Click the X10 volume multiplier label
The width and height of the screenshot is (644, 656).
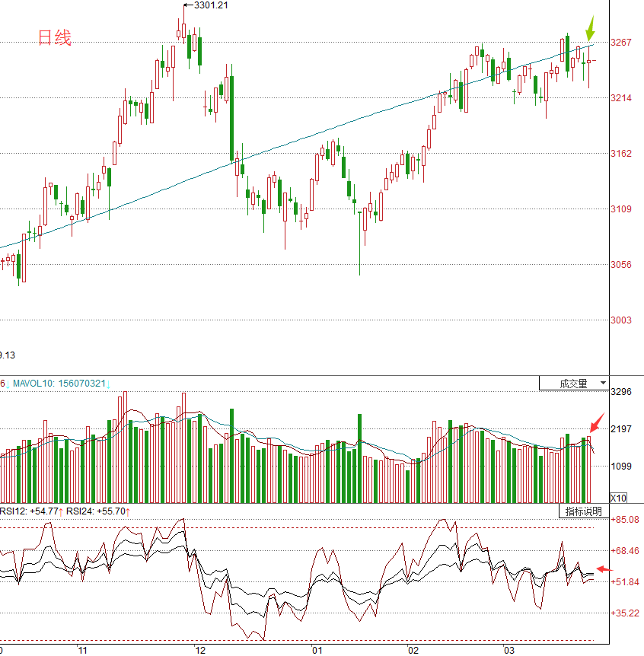618,498
